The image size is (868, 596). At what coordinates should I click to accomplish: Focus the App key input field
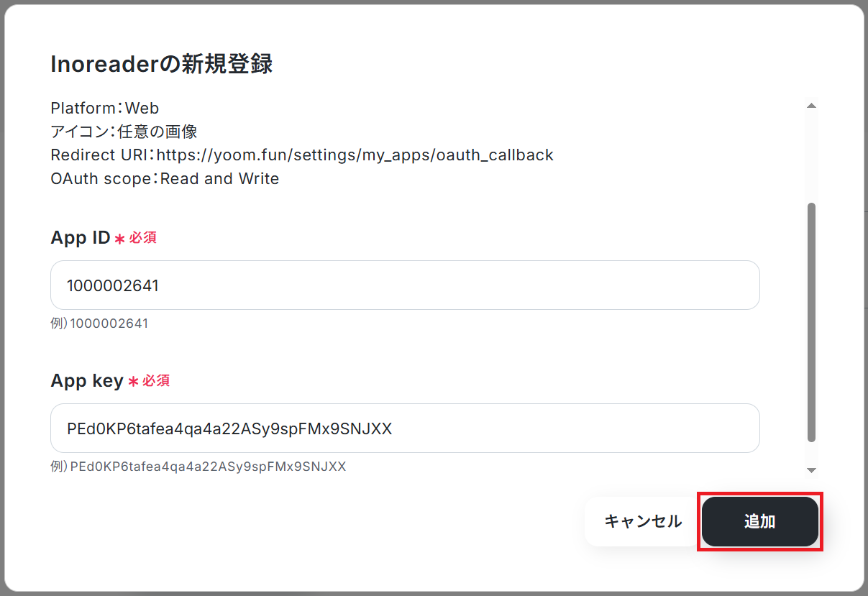(405, 428)
